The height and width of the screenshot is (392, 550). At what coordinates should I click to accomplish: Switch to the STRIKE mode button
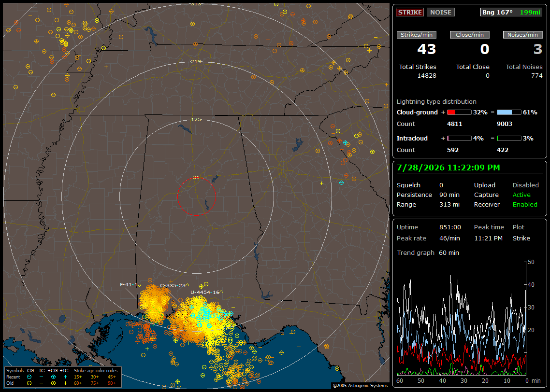tap(410, 12)
